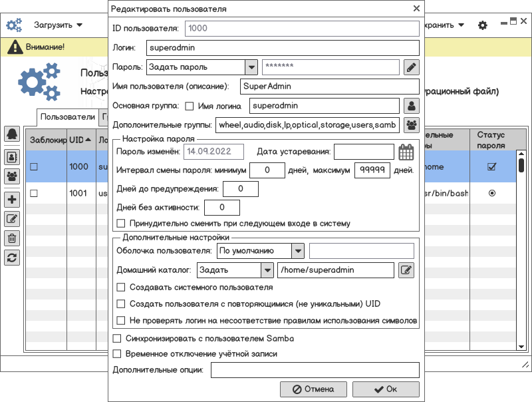The image size is (532, 402).
Task: Enable 'Синхронизировать с пользователем Samba'
Action: [x=117, y=338]
